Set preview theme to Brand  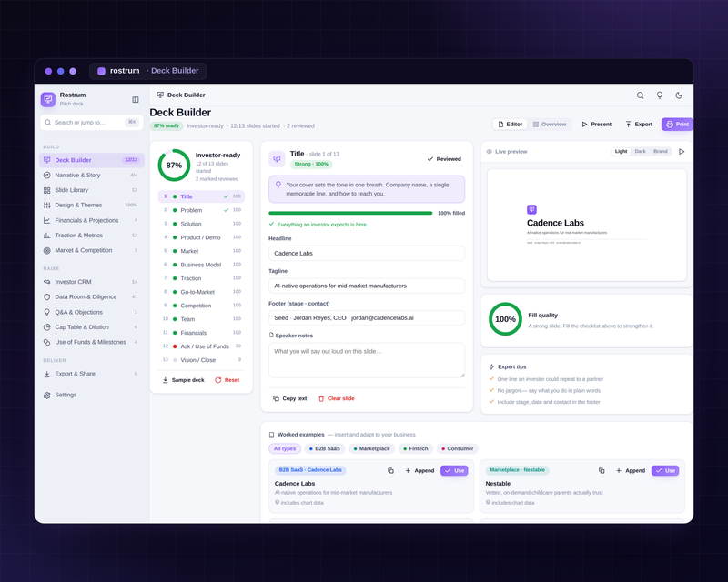[661, 151]
